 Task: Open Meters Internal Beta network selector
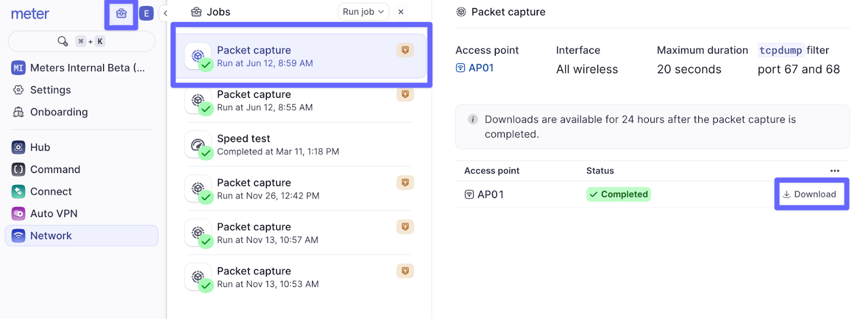click(79, 68)
